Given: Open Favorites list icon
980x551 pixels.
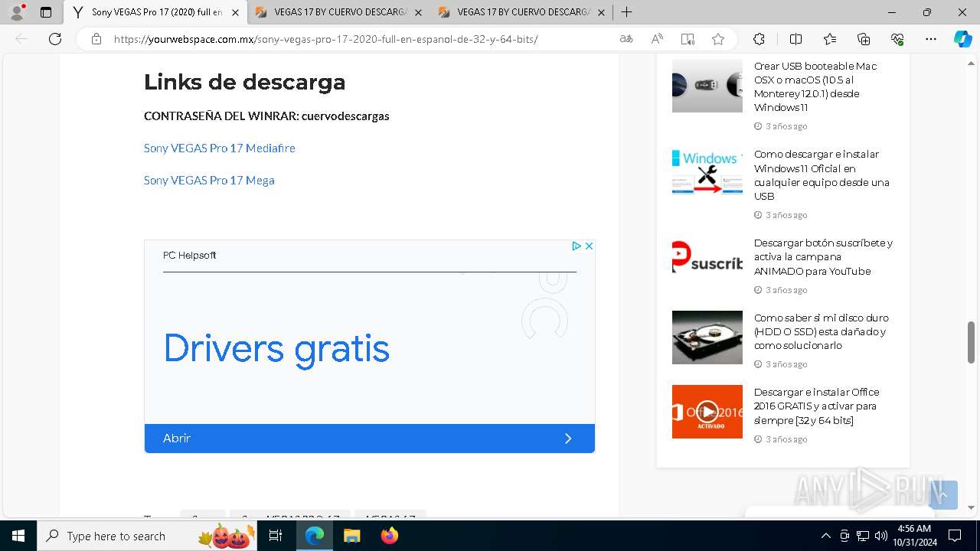Looking at the screenshot, I should pos(830,39).
